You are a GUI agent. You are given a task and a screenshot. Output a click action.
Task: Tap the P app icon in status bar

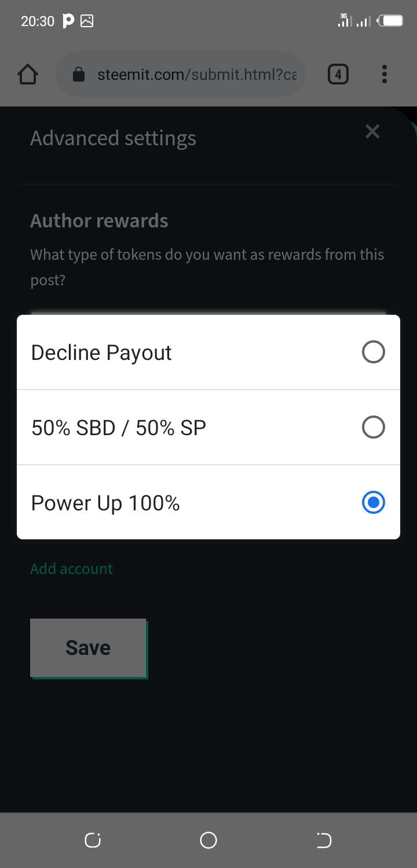pyautogui.click(x=68, y=21)
